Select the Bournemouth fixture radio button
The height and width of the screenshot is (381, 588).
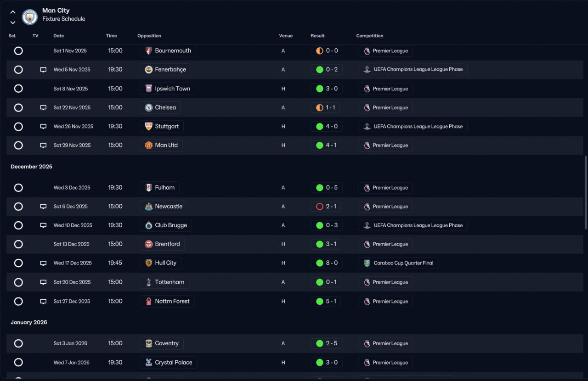click(18, 50)
